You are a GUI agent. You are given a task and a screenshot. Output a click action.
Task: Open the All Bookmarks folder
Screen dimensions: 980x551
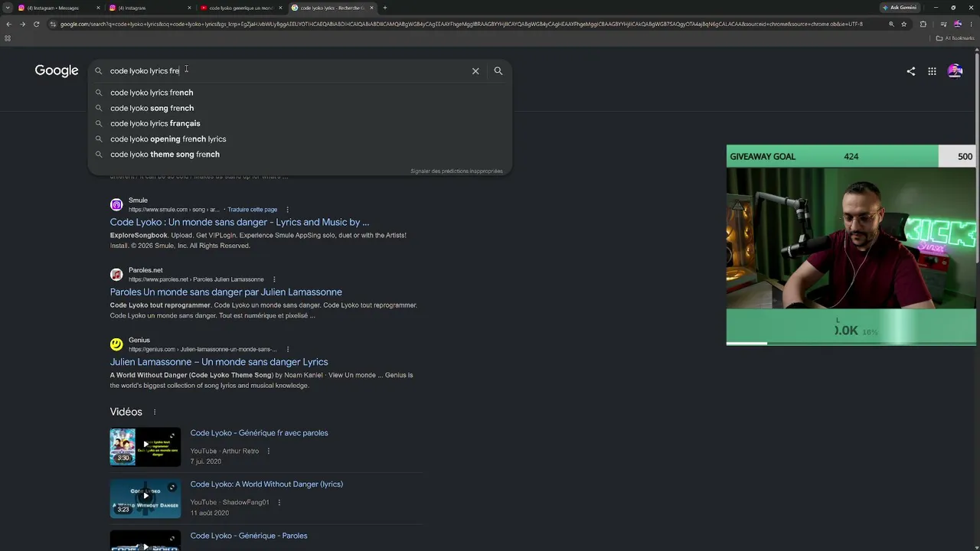click(x=955, y=37)
